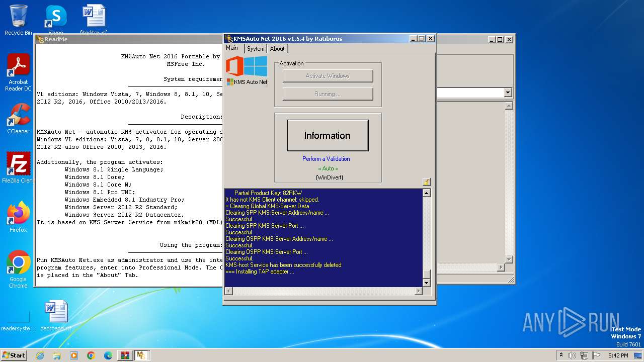Click '=== Installing TAP adapter ...' log line
Image resolution: width=644 pixels, height=362 pixels.
point(260,271)
